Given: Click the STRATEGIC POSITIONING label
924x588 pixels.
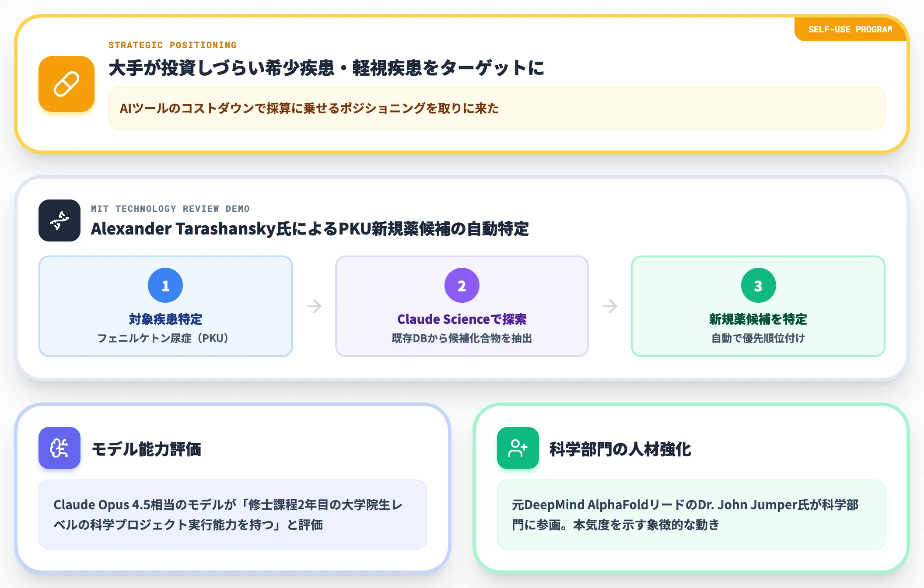Looking at the screenshot, I should click(x=172, y=45).
